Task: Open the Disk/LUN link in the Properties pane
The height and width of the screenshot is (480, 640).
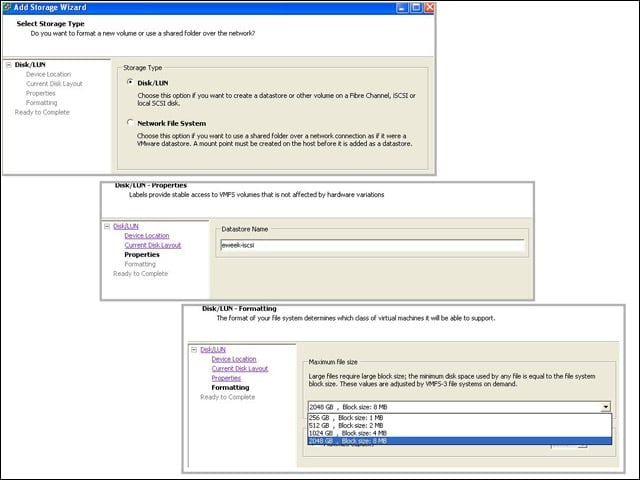Action: tap(126, 226)
